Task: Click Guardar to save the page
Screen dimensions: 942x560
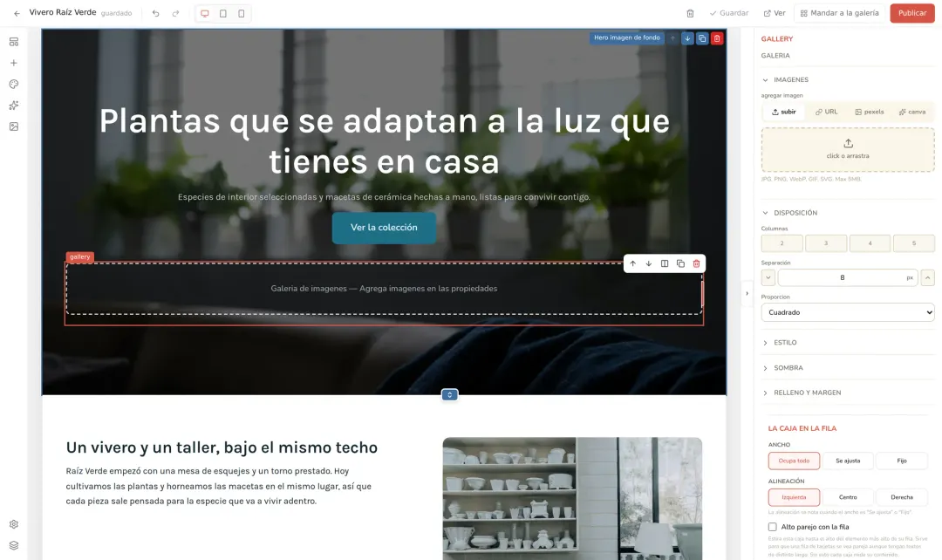Action: click(x=728, y=13)
